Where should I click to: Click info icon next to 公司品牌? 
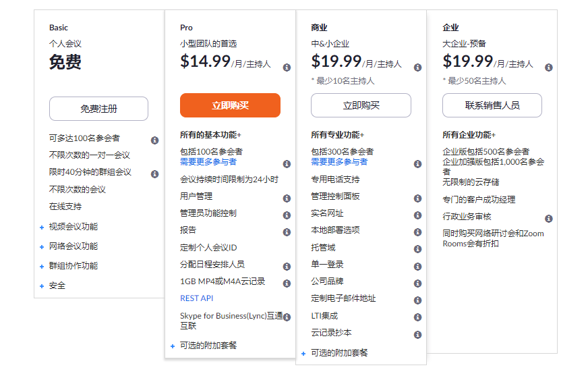tap(417, 284)
